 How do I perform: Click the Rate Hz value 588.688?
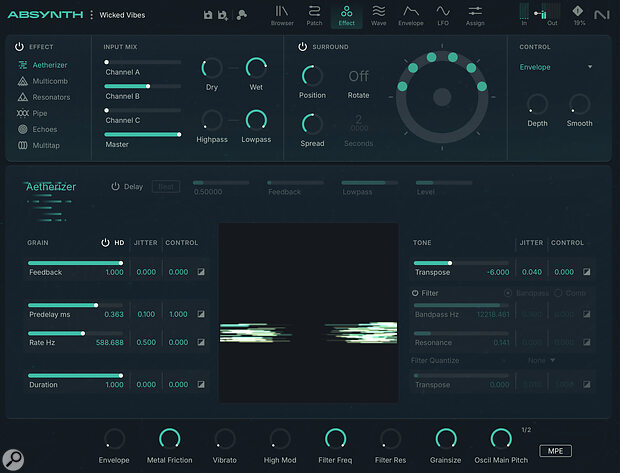(x=110, y=342)
